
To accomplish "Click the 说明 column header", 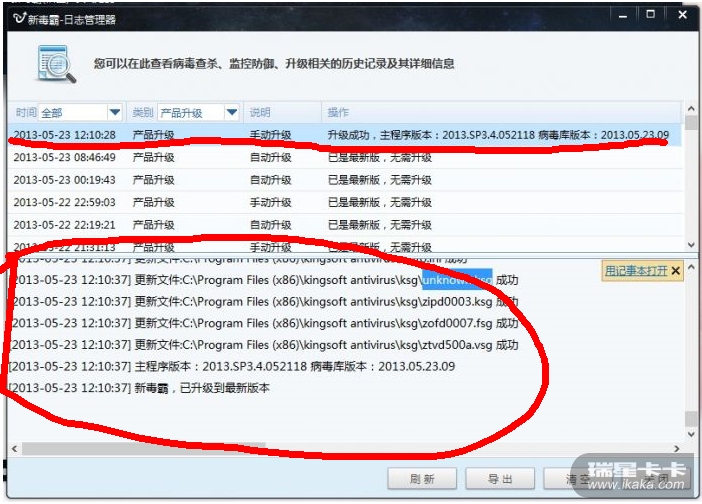I will point(260,112).
